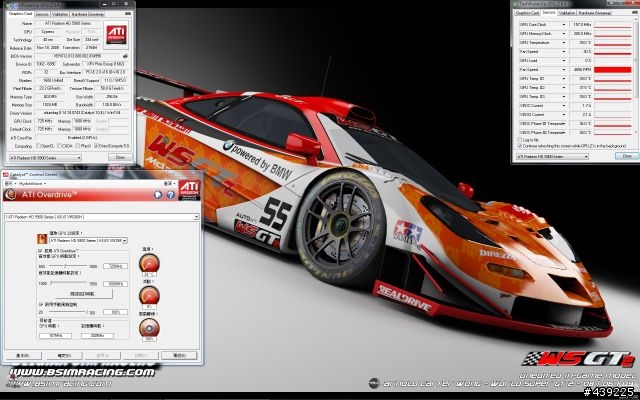This screenshot has height=400, width=640.
Task: Click the Bus Interface value field
Action: point(106,72)
